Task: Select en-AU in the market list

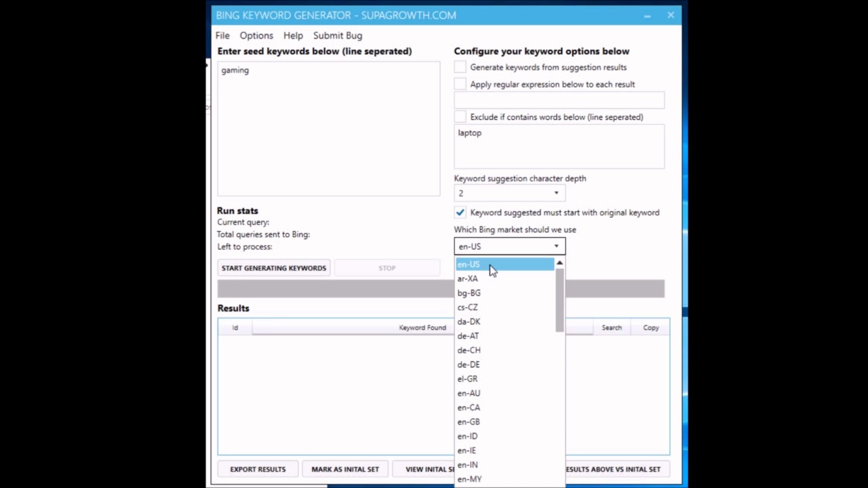Action: tap(505, 393)
